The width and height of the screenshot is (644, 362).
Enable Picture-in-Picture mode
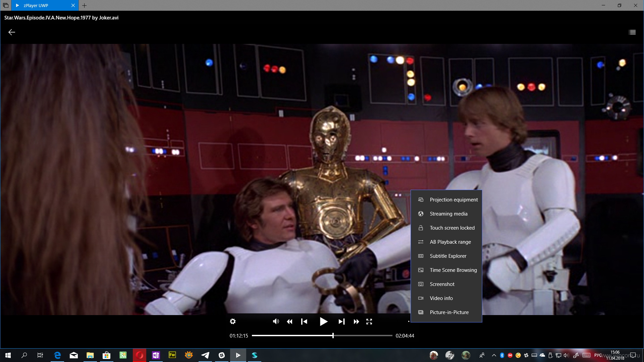(x=446, y=312)
